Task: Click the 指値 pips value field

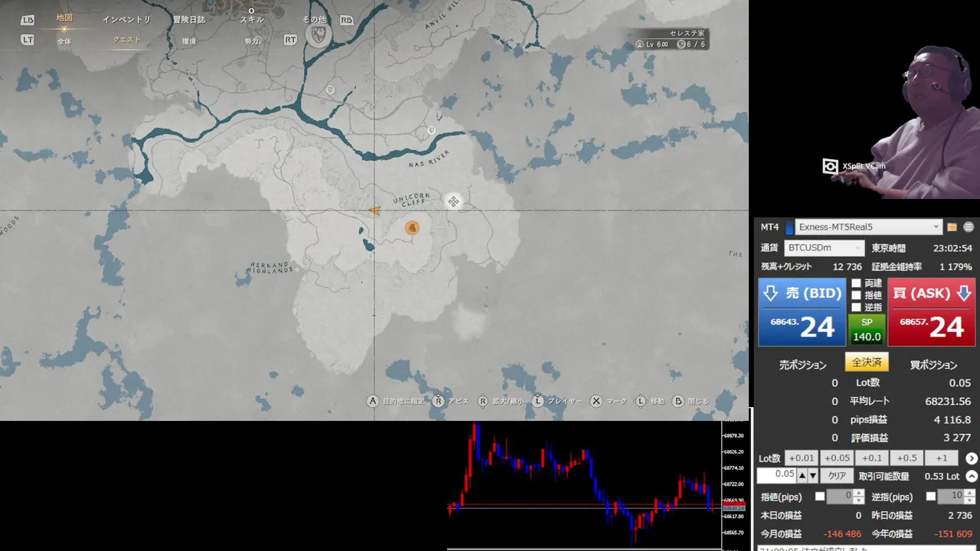Action: (x=840, y=497)
